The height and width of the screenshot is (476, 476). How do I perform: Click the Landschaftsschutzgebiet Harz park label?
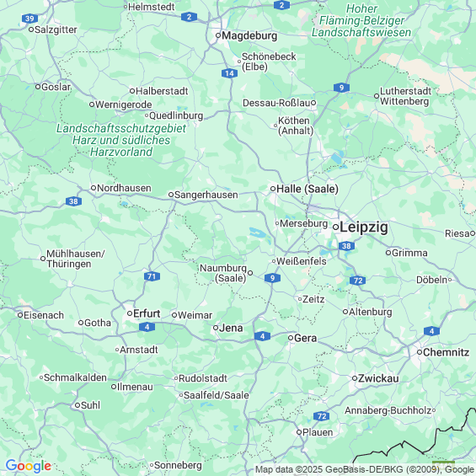tap(121, 140)
